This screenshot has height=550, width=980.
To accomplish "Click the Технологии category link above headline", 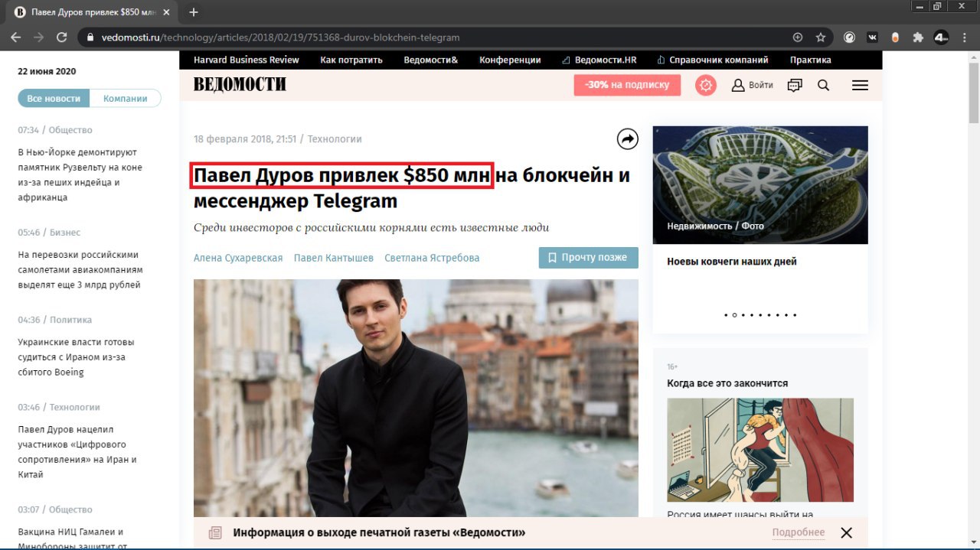I will (x=335, y=139).
